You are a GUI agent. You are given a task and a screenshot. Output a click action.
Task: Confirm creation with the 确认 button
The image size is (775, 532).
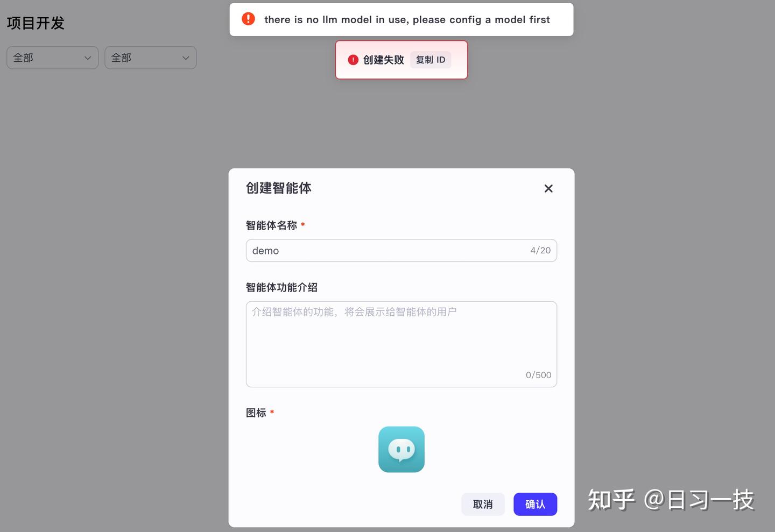(535, 504)
